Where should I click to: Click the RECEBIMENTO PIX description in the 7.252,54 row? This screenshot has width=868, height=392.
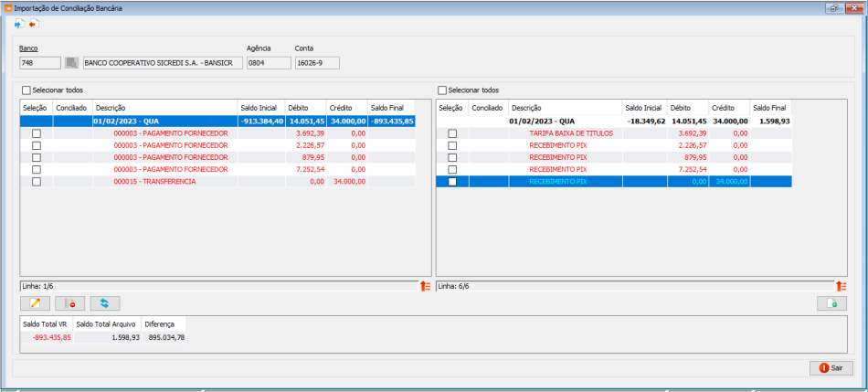(557, 169)
